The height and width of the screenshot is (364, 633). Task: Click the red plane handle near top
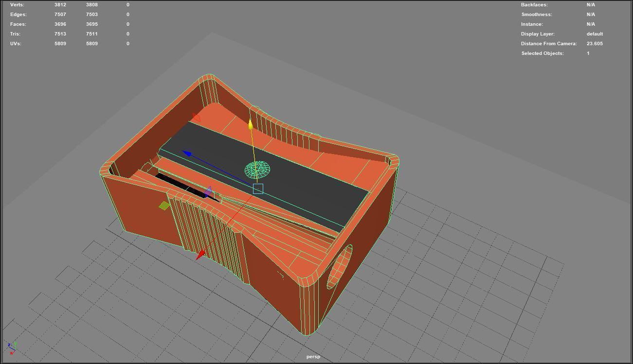pos(196,117)
